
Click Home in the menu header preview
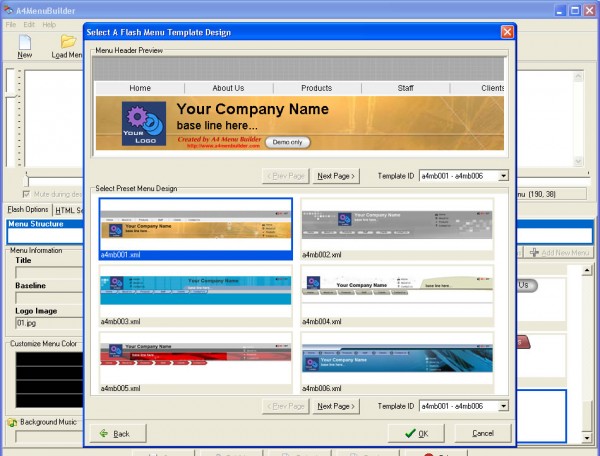click(x=140, y=88)
